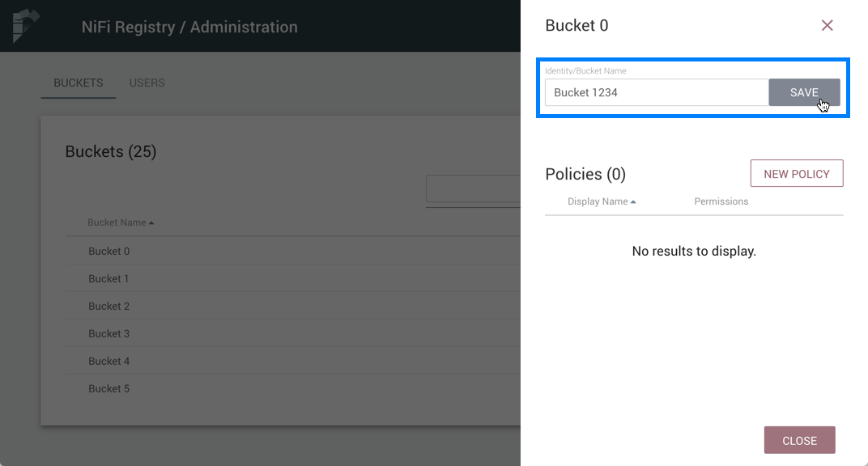Switch to the USERS tab
Screen dimensions: 868x466
pos(147,83)
